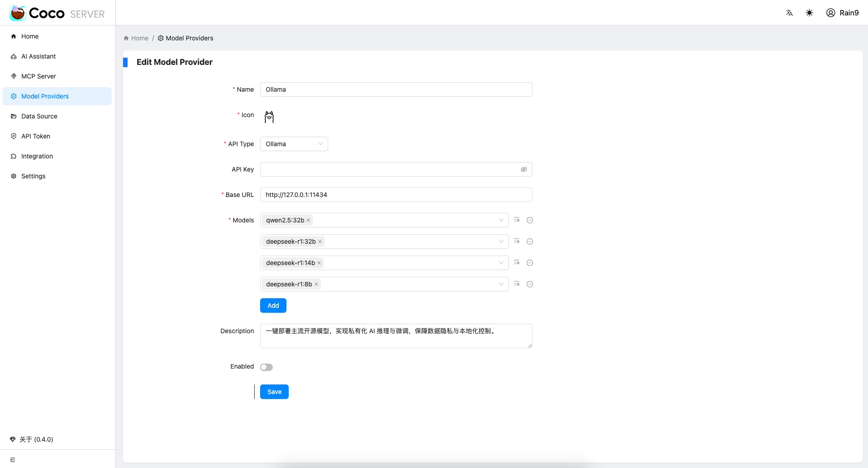
Task: Expand the deepseek-r1:32b model selector
Action: 501,241
